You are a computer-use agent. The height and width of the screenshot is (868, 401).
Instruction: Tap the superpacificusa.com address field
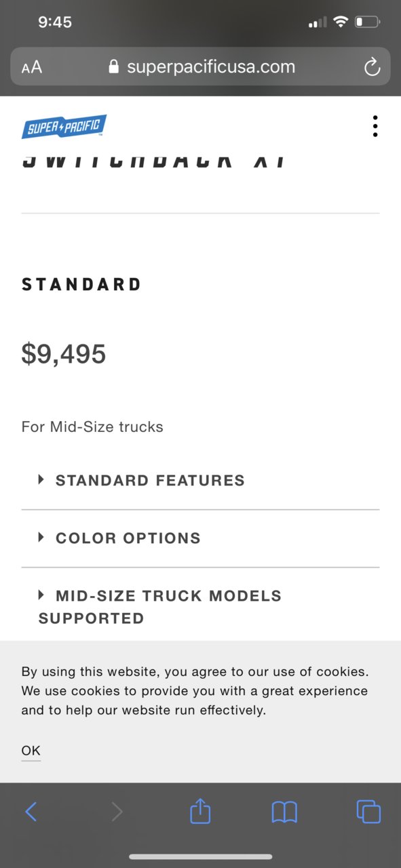point(200,66)
